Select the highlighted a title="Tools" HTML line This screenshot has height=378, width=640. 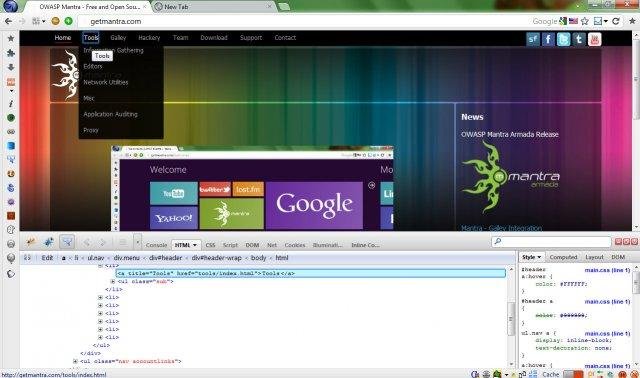coord(311,273)
